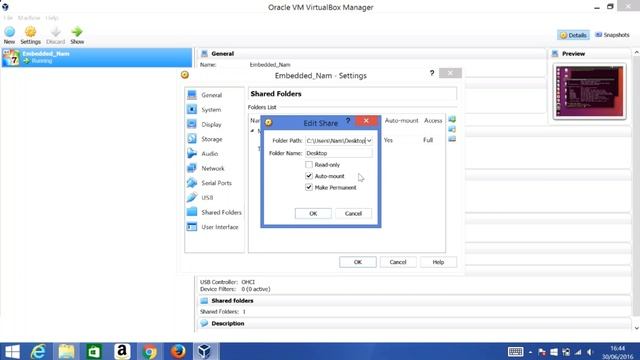Toggle the Make Permanent checkbox
The width and height of the screenshot is (640, 360).
coord(309,187)
